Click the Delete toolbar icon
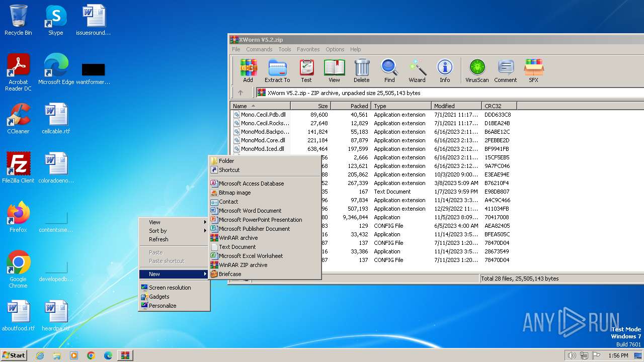The image size is (644, 362). pos(361,71)
